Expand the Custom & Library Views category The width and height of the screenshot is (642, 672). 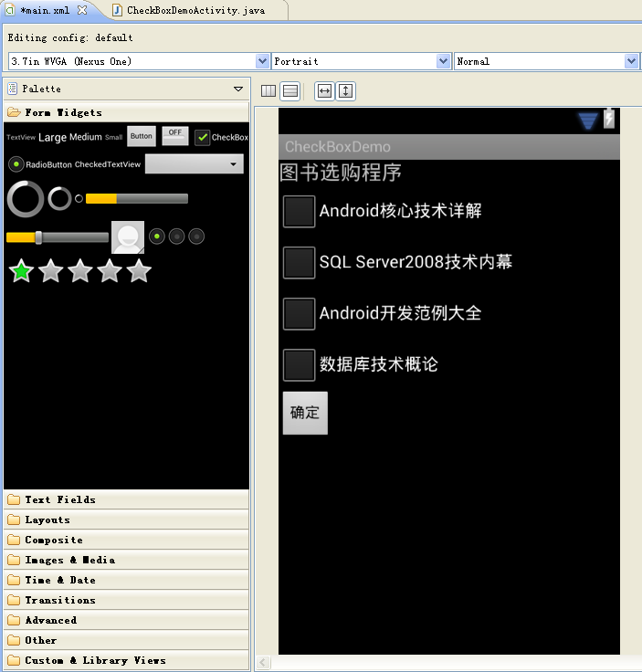(126, 660)
